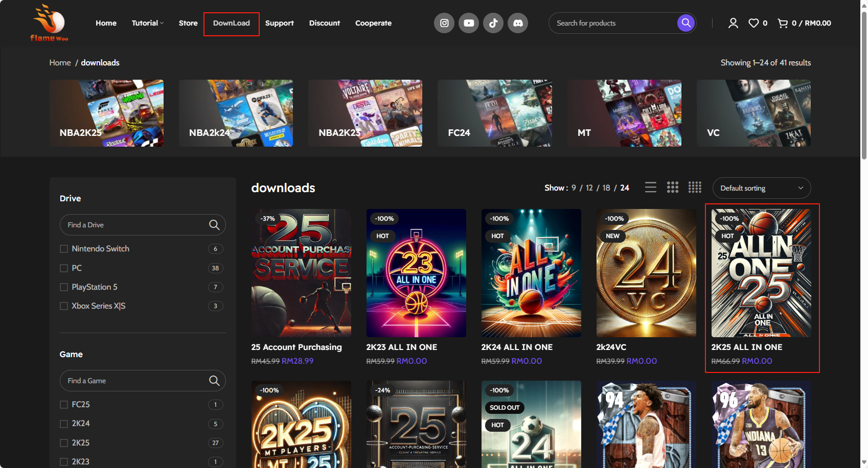868x468 pixels.
Task: Open the user account icon
Action: click(733, 23)
